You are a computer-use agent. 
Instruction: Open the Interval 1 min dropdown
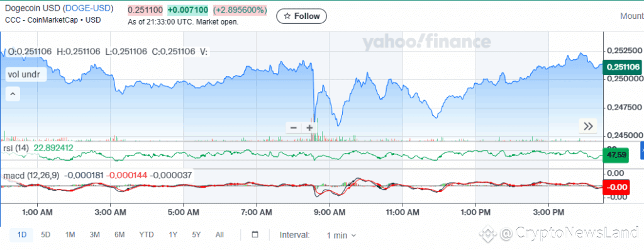point(341,236)
